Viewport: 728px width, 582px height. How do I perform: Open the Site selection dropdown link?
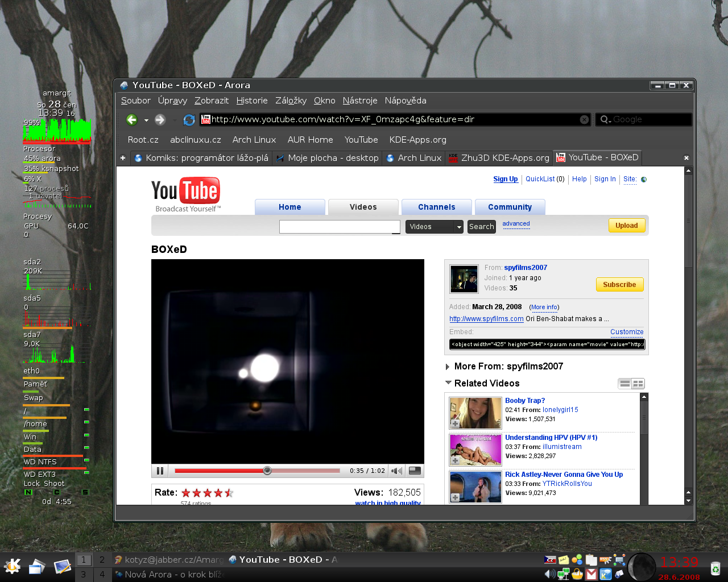630,179
